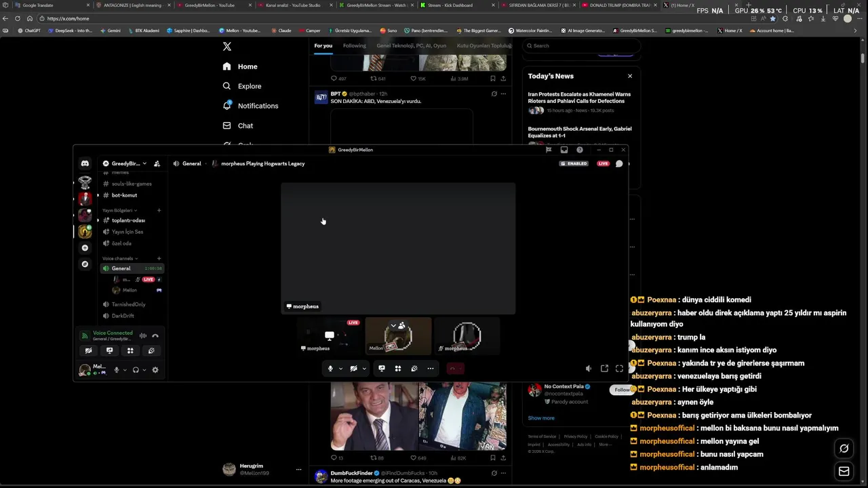Open Discord help question mark icon
Viewport: 868px width, 488px height.
580,150
